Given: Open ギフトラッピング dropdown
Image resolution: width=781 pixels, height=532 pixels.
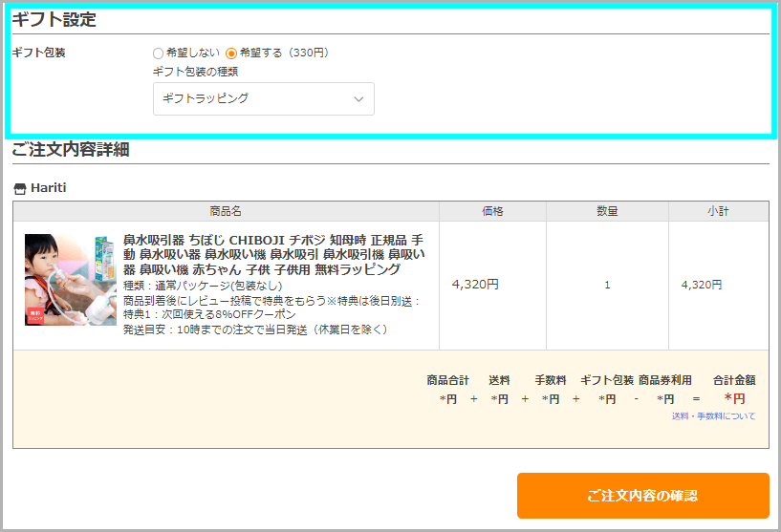Looking at the screenshot, I should (x=264, y=99).
